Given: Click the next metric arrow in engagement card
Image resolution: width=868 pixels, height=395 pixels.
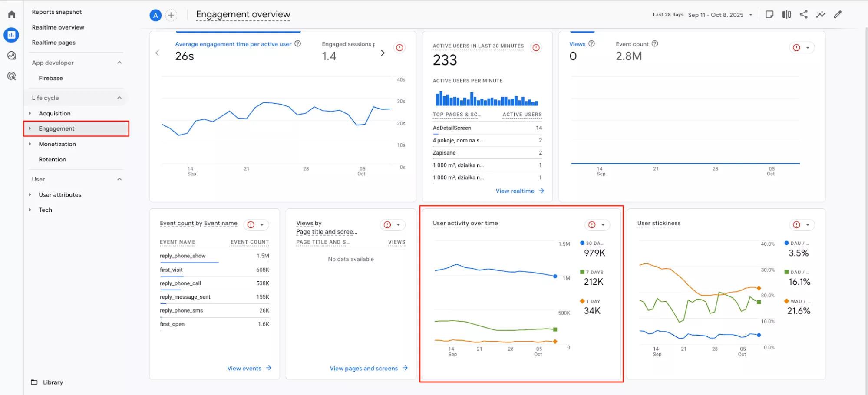Looking at the screenshot, I should pos(383,53).
